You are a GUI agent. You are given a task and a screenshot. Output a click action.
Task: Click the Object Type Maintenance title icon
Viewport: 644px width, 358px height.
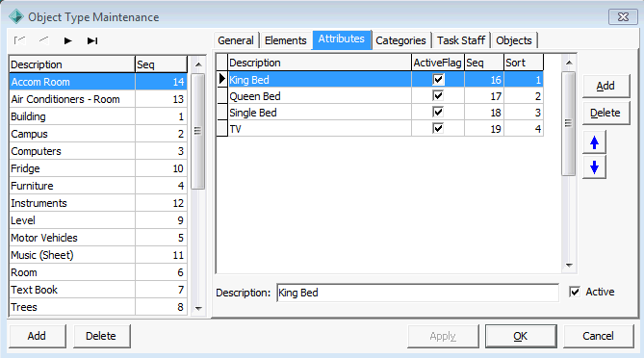coord(16,16)
